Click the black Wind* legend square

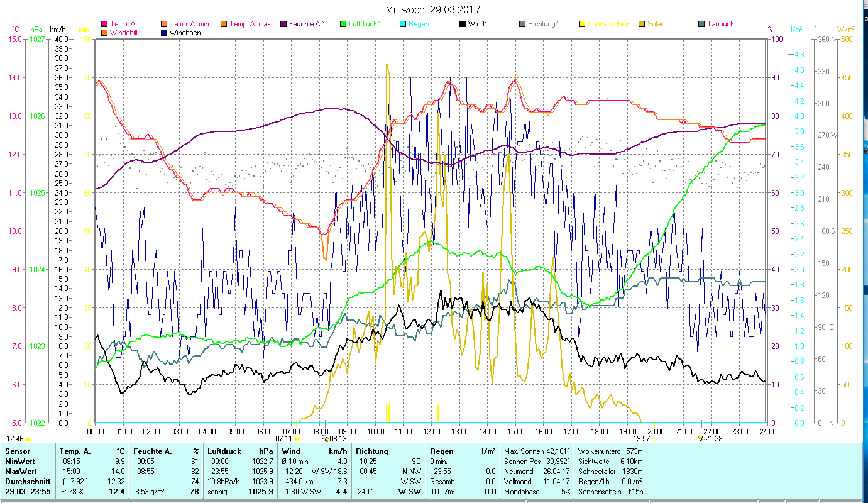coord(463,25)
